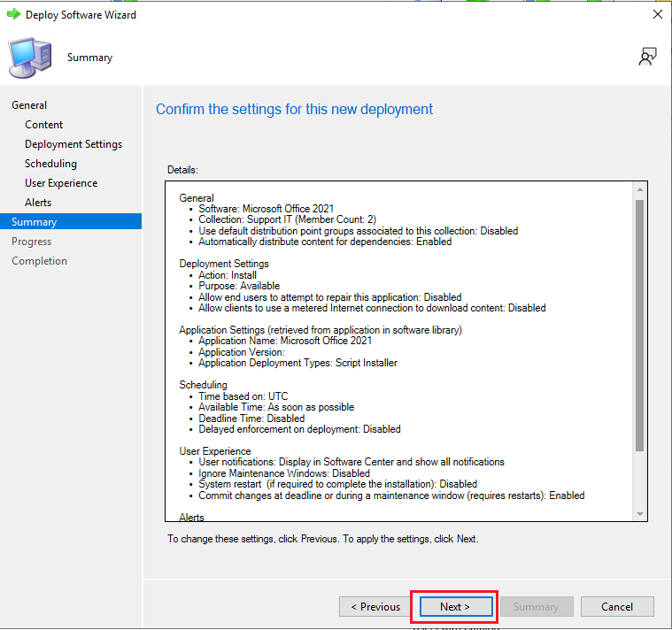Click the details scrollbar down arrow

(x=640, y=514)
